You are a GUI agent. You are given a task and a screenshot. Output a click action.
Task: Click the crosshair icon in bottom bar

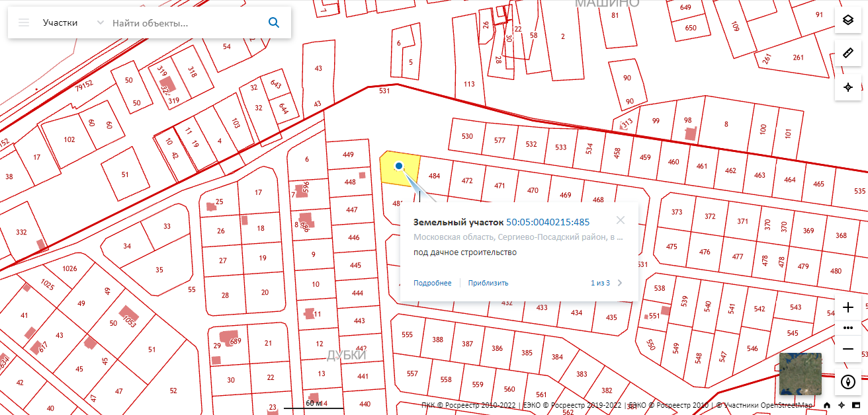[x=841, y=405]
